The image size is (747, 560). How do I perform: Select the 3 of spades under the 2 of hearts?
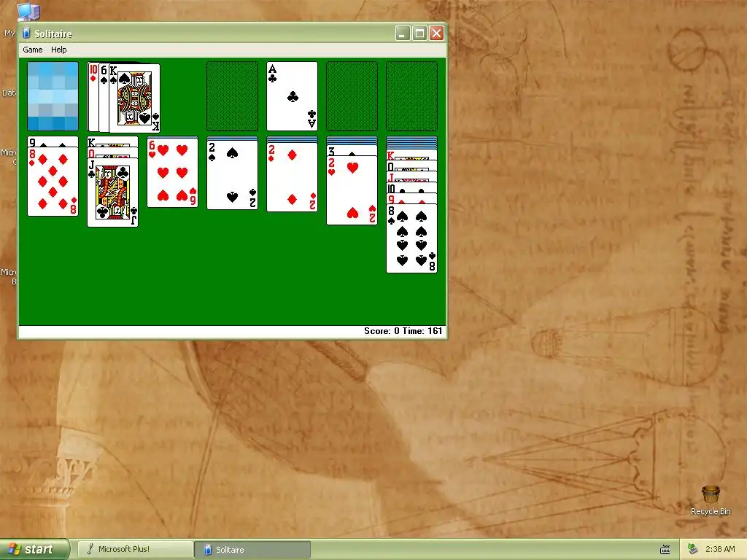[352, 150]
